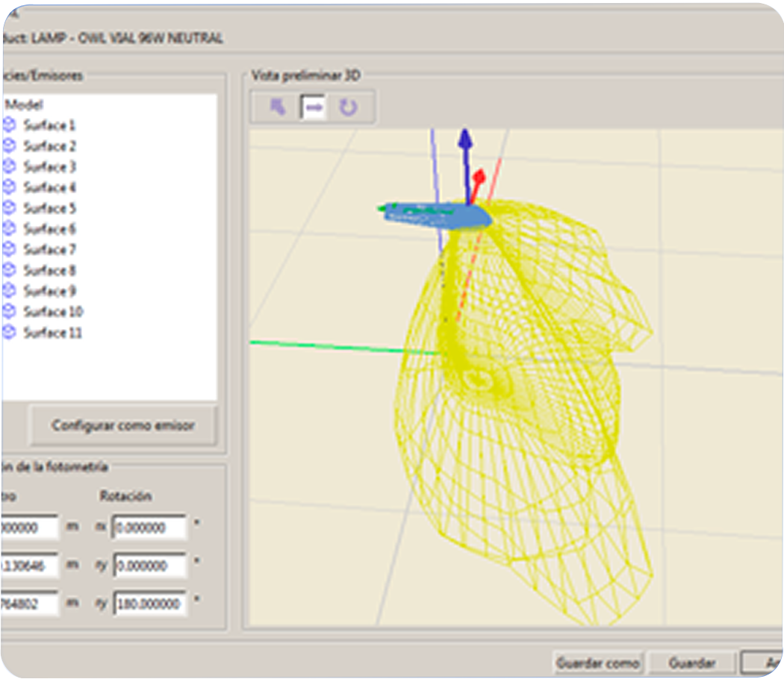Click the middle ry rotation input field
Viewport: 784px width, 679px height.
point(149,566)
